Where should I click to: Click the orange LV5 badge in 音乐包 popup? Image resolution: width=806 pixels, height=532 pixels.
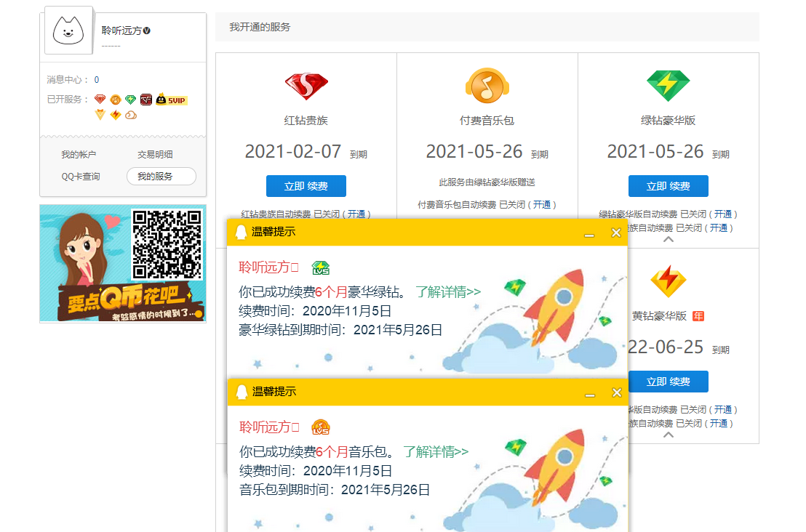[321, 427]
